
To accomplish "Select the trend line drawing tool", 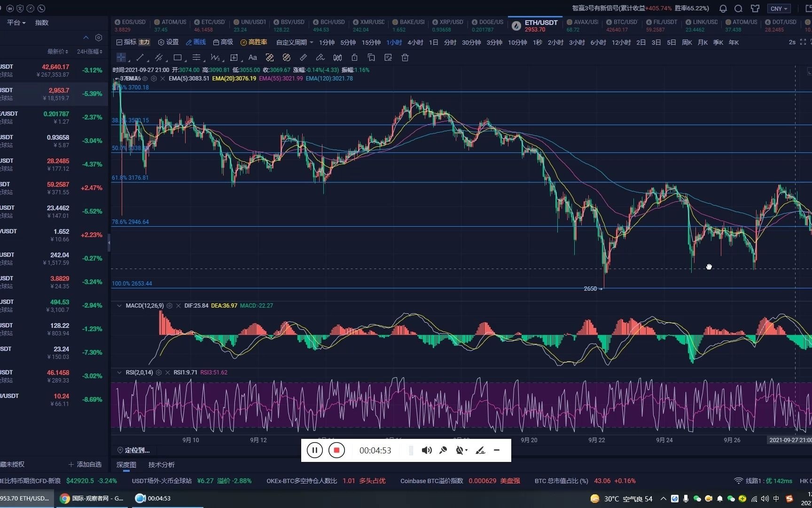I will tap(140, 57).
